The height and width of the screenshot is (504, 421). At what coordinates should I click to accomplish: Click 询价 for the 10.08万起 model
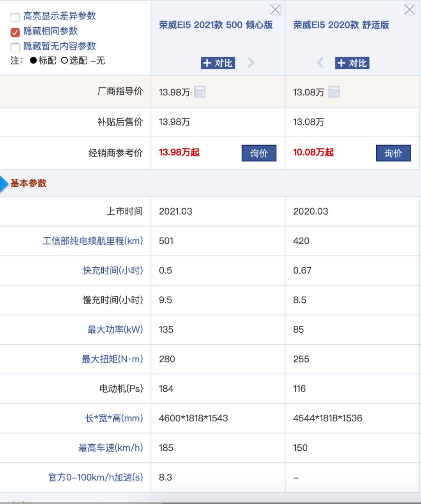point(393,153)
